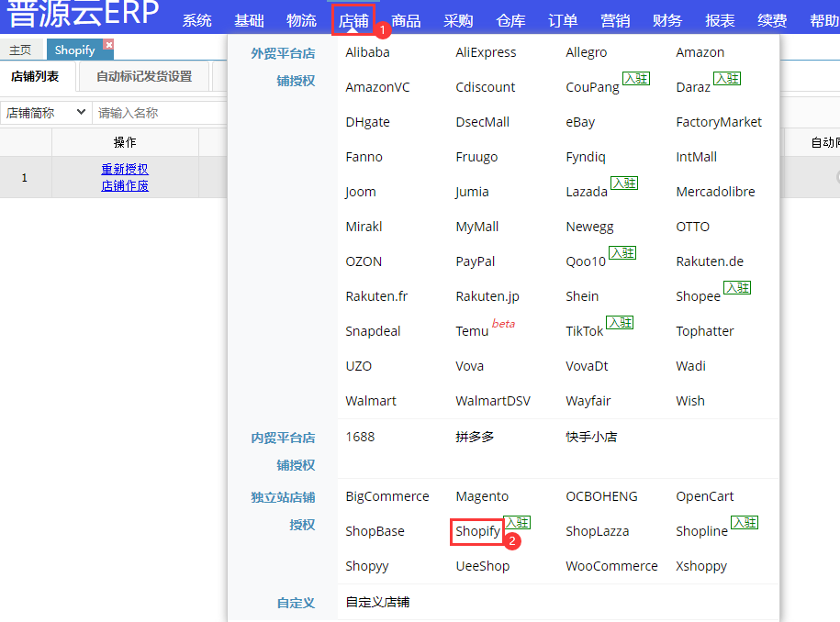Viewport: 840px width, 622px height.
Task: Open the Newegg store option
Action: (x=589, y=227)
